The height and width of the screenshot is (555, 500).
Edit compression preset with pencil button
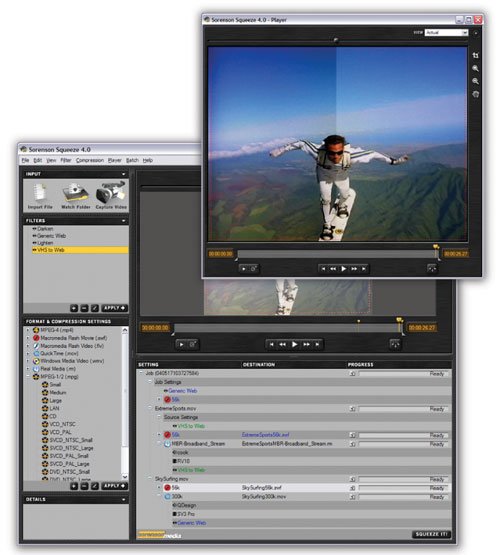point(94,486)
